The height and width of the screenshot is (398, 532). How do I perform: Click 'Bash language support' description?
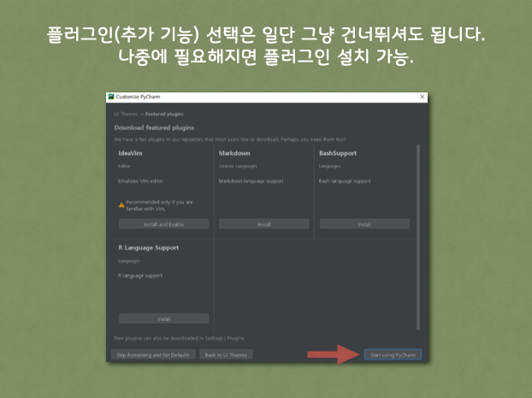pos(345,181)
